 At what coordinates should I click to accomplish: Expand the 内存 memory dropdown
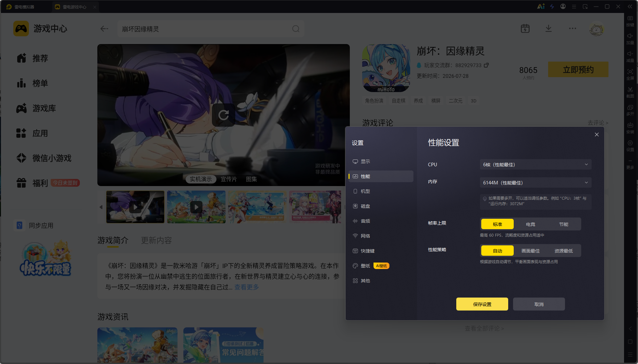(x=535, y=183)
